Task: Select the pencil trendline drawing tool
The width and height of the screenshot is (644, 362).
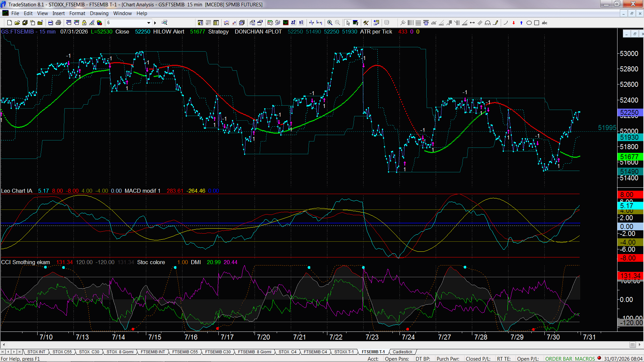Action: (495, 23)
